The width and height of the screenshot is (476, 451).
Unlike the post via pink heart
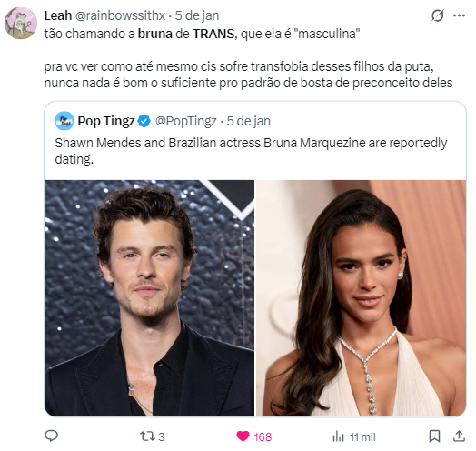point(243,436)
